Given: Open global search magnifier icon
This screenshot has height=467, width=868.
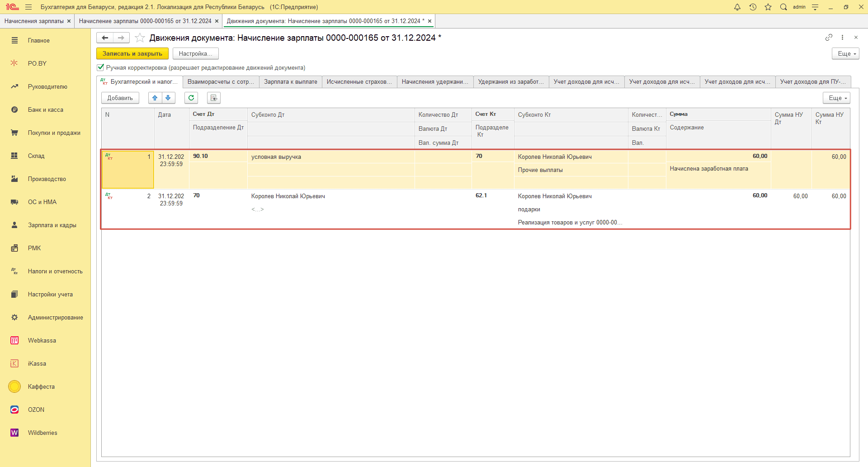Looking at the screenshot, I should coord(783,7).
